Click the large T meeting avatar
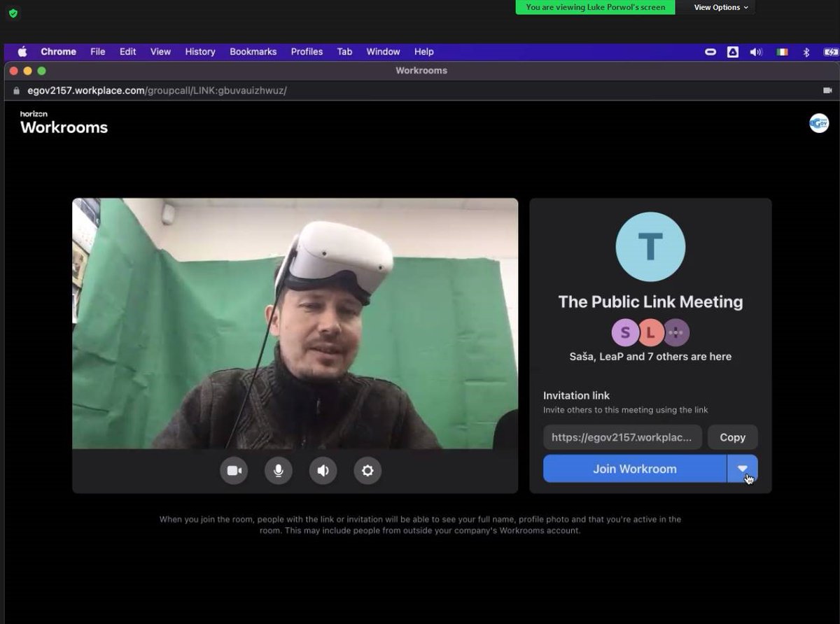840x624 pixels. tap(650, 247)
